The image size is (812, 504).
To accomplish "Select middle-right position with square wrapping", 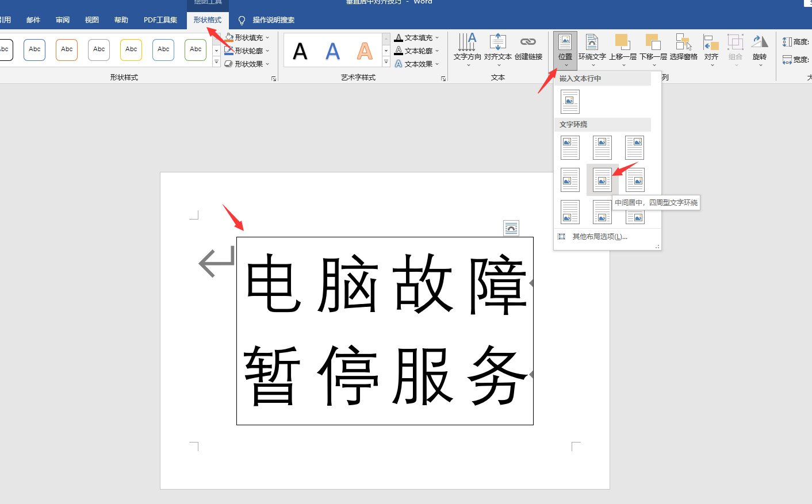I will pos(635,180).
